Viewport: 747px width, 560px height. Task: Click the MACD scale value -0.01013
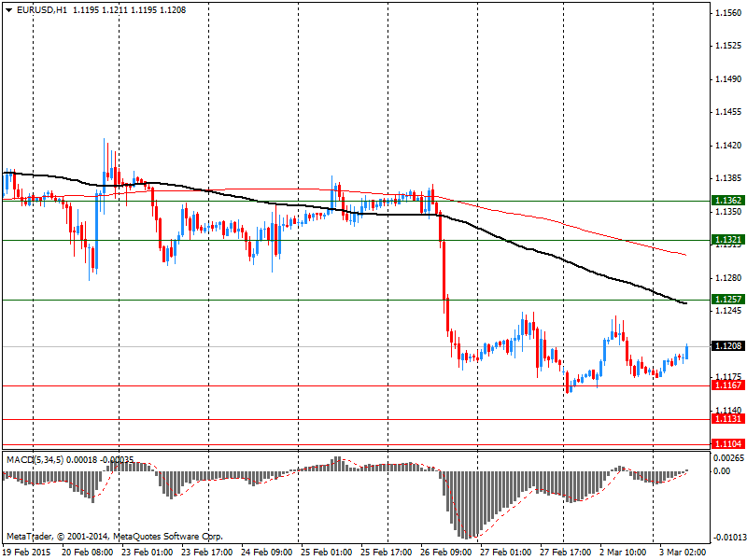[729, 539]
